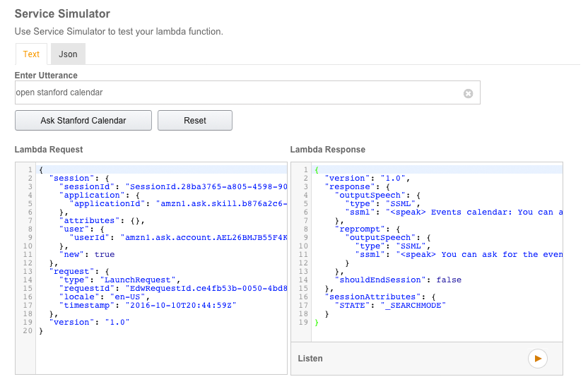This screenshot has height=384, width=588.
Task: Click line number 13 in Lambda Request gutter
Action: 29,272
